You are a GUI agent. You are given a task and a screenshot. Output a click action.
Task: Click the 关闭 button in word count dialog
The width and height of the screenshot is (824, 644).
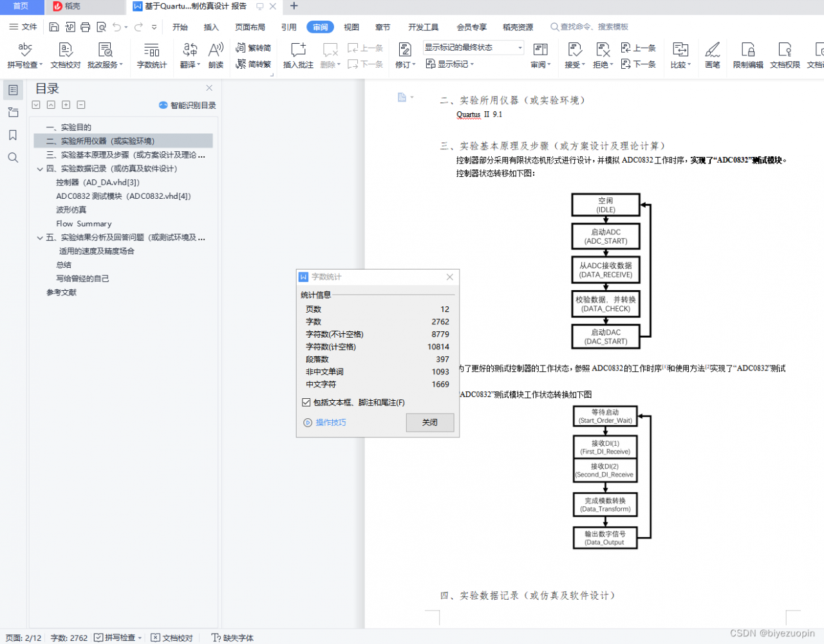tap(429, 423)
